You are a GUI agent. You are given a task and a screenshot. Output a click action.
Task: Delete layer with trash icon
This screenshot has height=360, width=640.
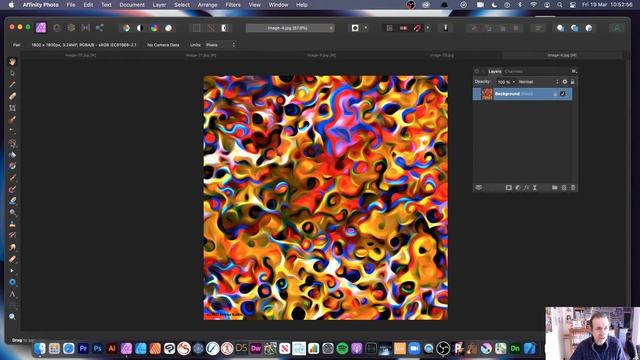tap(573, 188)
